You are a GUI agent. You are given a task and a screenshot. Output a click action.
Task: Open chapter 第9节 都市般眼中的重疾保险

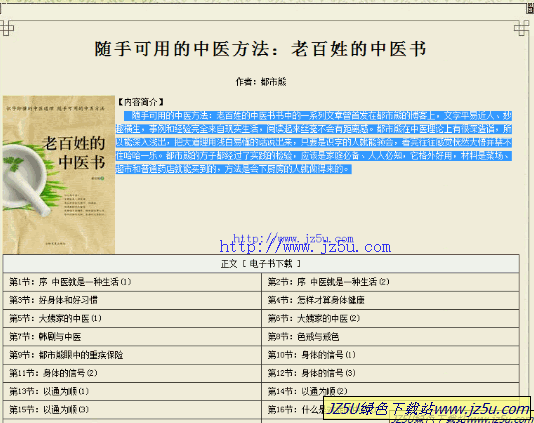(x=66, y=355)
